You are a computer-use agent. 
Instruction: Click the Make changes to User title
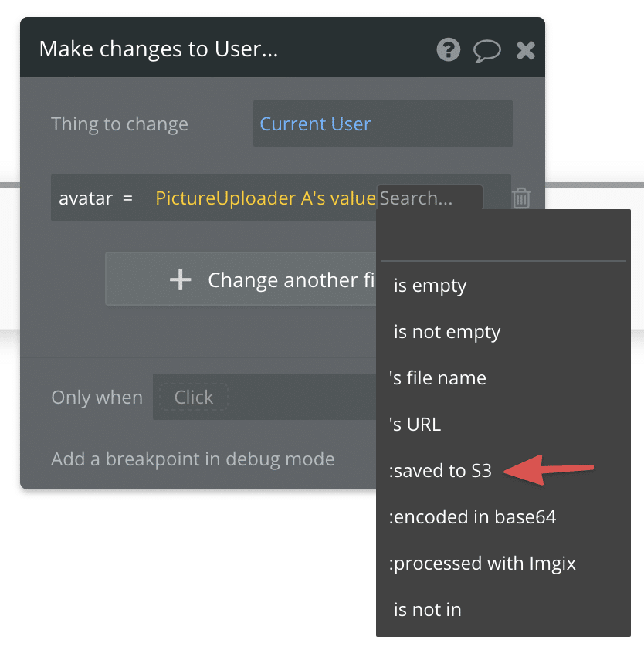click(x=158, y=50)
